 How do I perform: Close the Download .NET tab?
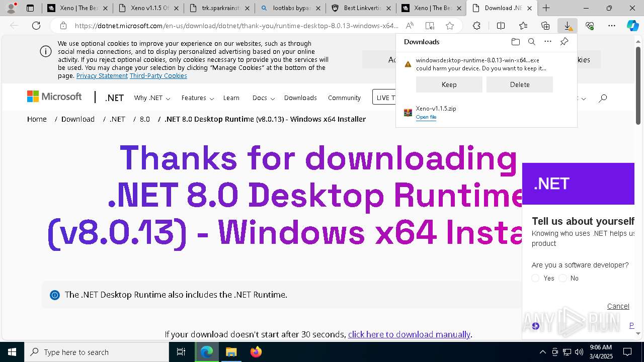529,8
